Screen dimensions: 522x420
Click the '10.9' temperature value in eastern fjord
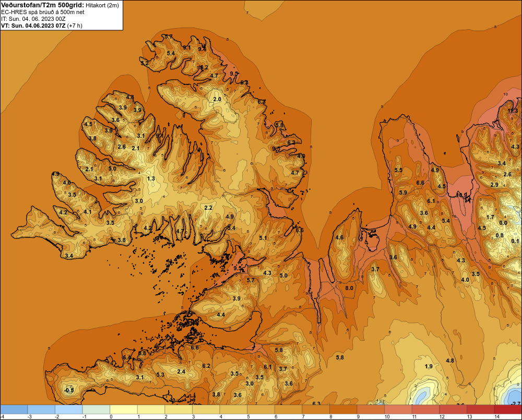461,195
